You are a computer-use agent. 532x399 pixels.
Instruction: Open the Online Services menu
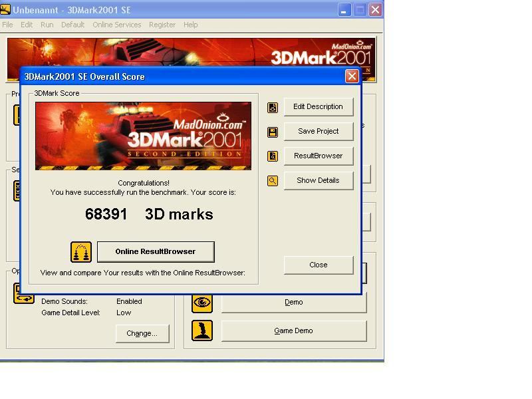point(117,25)
